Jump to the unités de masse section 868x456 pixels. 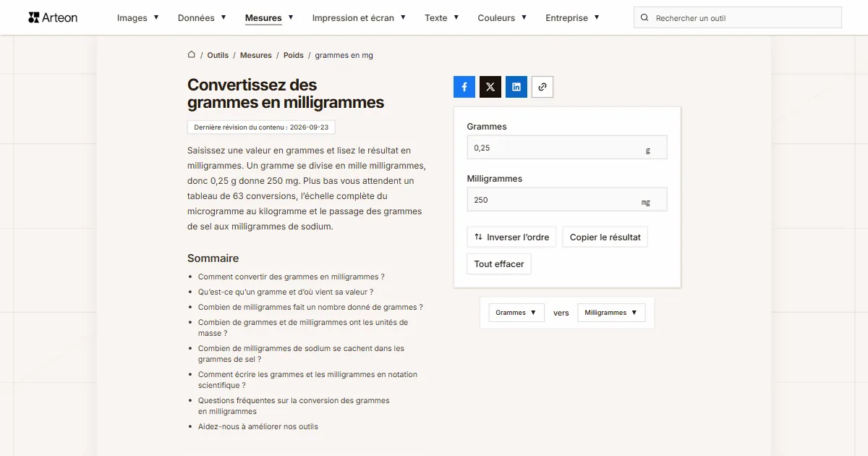click(303, 328)
